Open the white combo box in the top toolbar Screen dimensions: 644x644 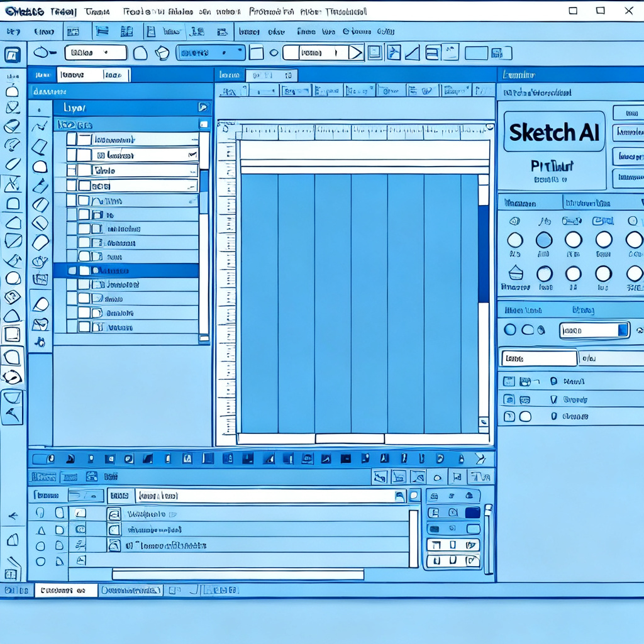pos(96,53)
